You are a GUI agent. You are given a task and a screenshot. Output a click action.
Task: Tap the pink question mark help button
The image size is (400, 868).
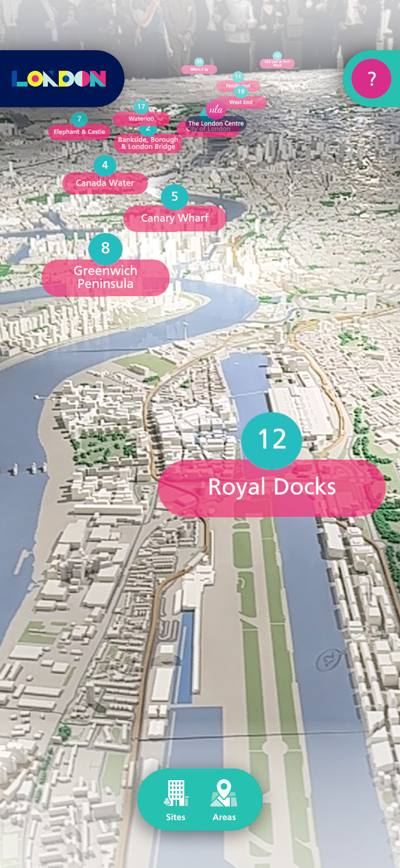[x=371, y=78]
